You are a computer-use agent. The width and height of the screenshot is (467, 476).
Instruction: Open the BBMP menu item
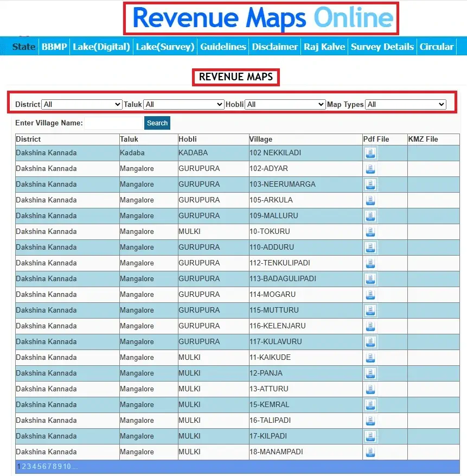[x=54, y=47]
